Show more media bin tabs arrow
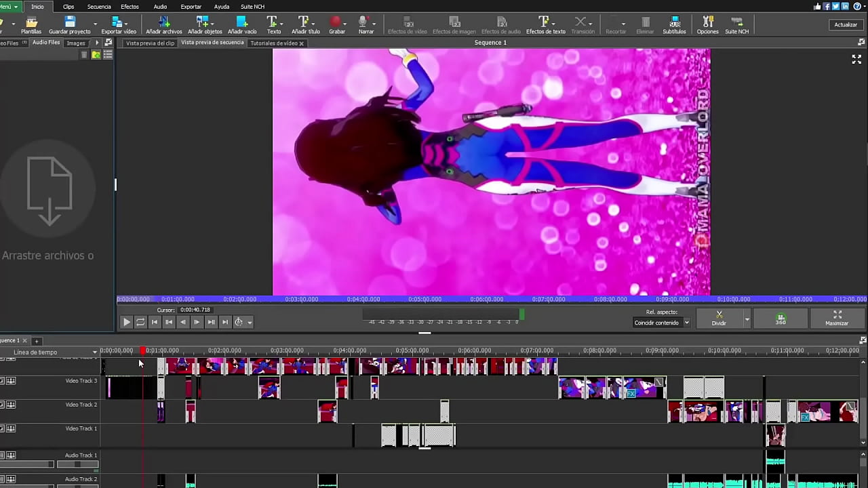868x488 pixels. click(97, 43)
